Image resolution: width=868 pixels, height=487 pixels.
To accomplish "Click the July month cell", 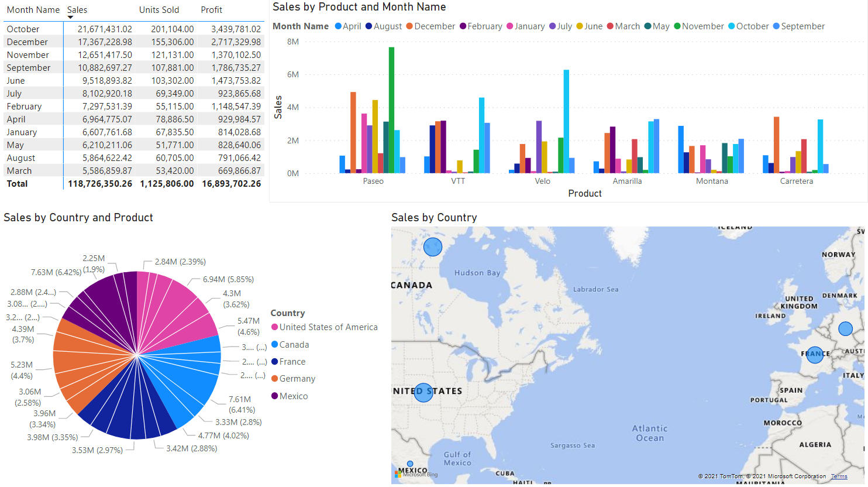I will pyautogui.click(x=14, y=94).
